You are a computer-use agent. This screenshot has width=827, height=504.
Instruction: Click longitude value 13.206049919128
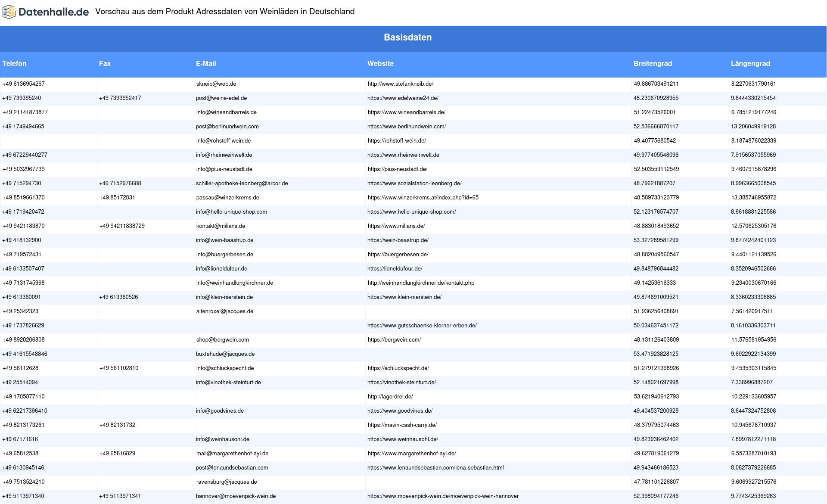753,127
